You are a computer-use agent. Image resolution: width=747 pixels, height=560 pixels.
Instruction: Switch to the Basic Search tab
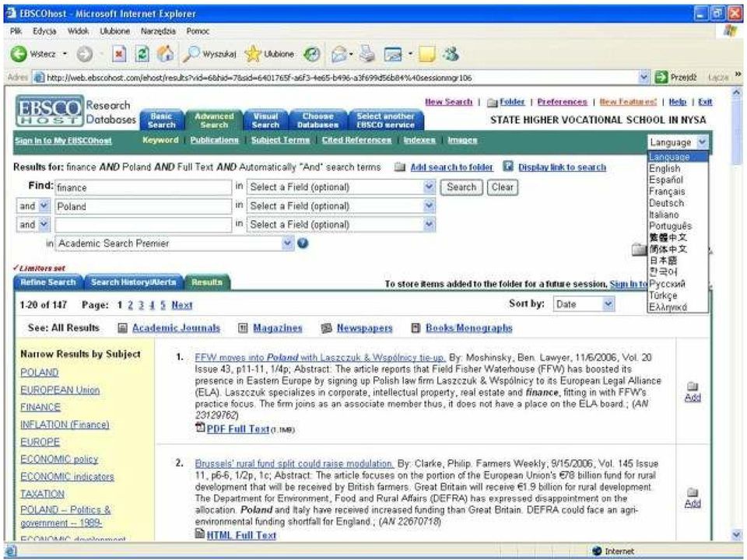(162, 121)
